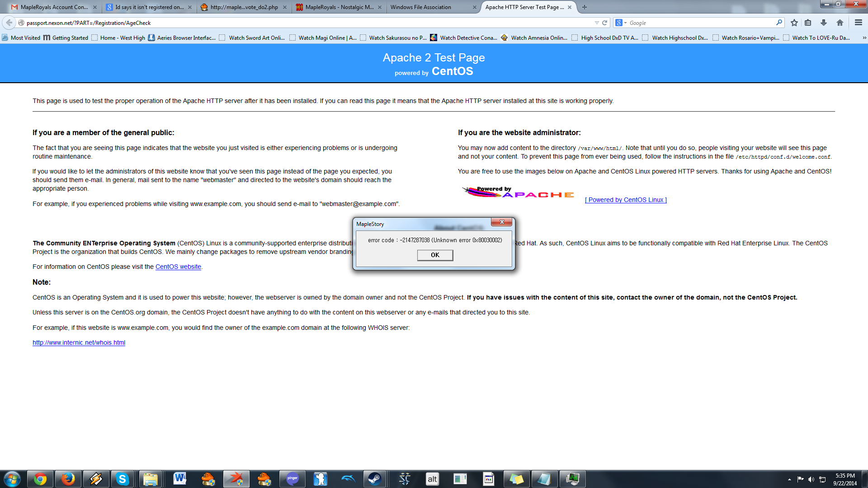Open the CentOS website link
This screenshot has height=488, width=868.
pos(178,267)
